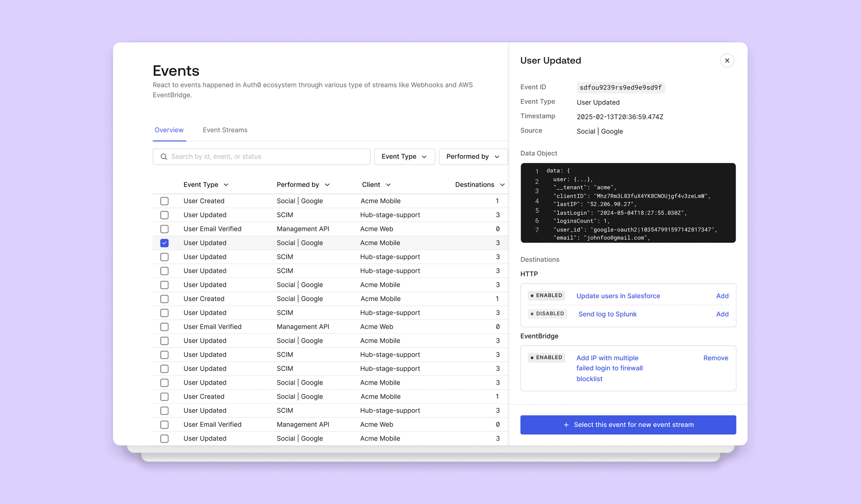Open the Overview tab
The height and width of the screenshot is (504, 861).
point(169,130)
